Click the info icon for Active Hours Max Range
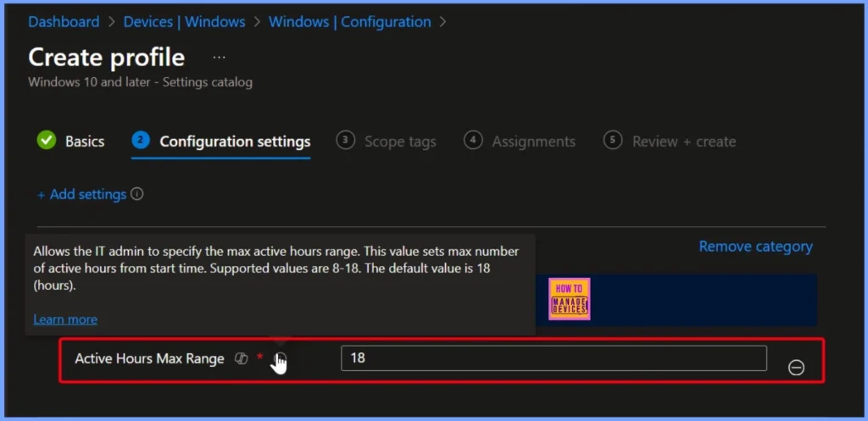This screenshot has width=868, height=421. (281, 358)
